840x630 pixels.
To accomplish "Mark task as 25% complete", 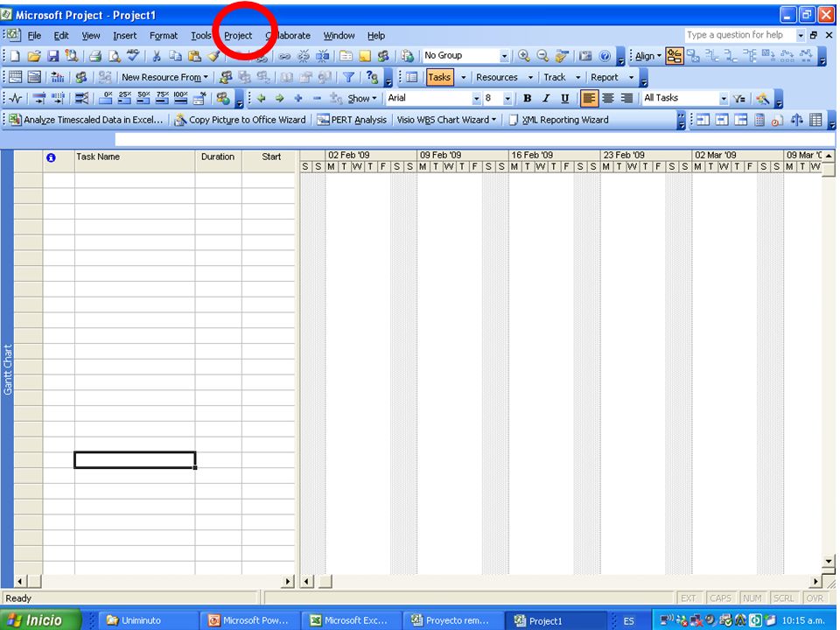I will pos(125,98).
